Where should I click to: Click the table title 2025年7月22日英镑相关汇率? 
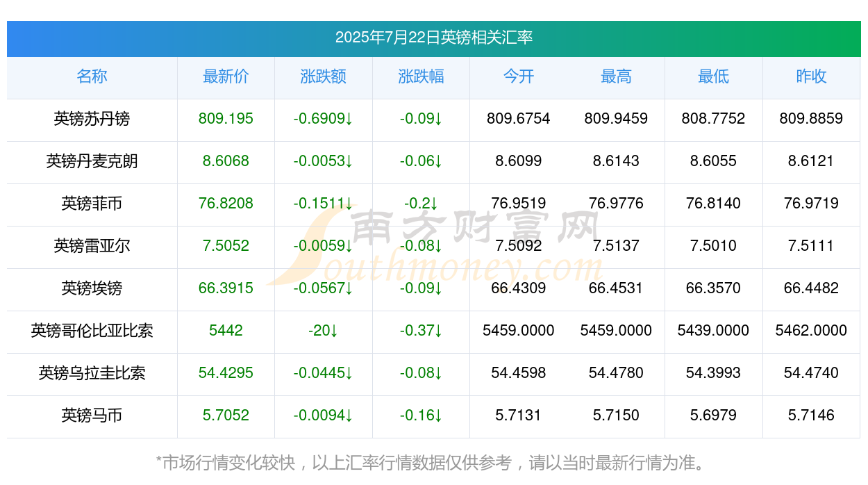click(434, 38)
